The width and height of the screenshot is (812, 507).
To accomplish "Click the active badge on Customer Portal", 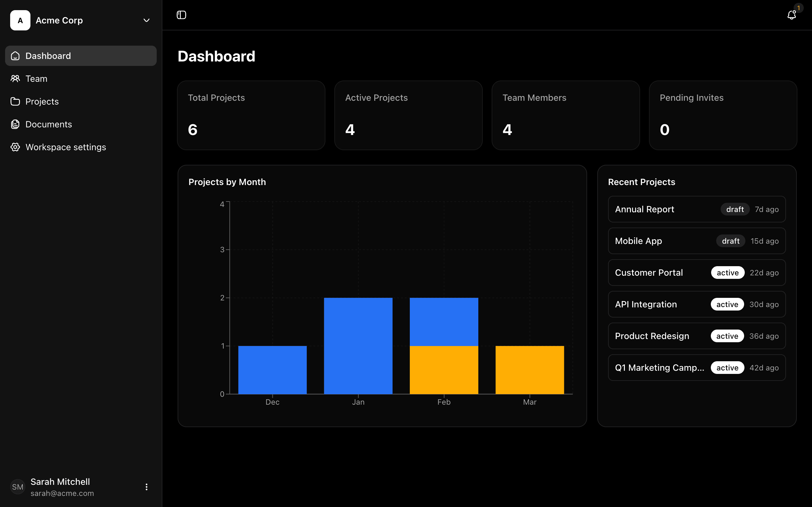I will [x=727, y=272].
